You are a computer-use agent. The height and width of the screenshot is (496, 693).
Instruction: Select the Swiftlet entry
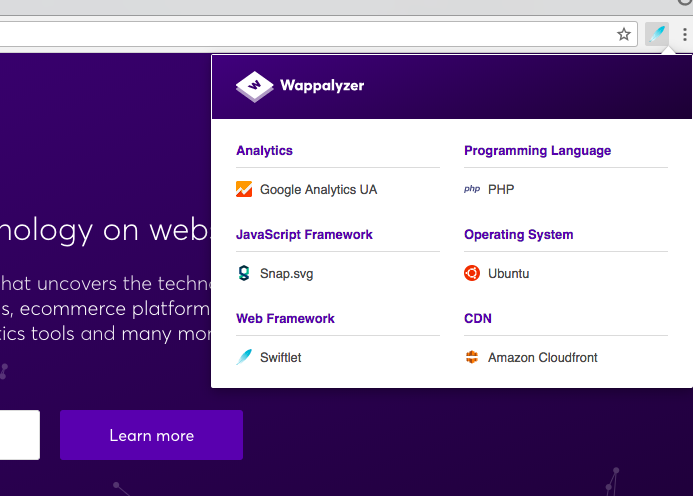[x=281, y=357]
